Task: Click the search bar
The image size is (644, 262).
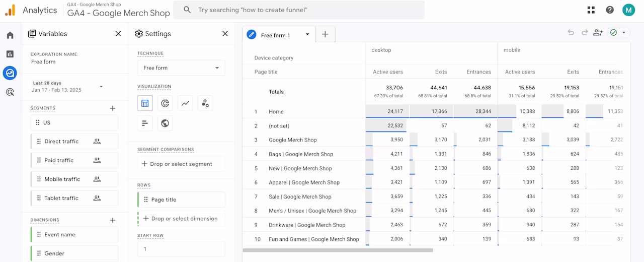Action: [299, 10]
